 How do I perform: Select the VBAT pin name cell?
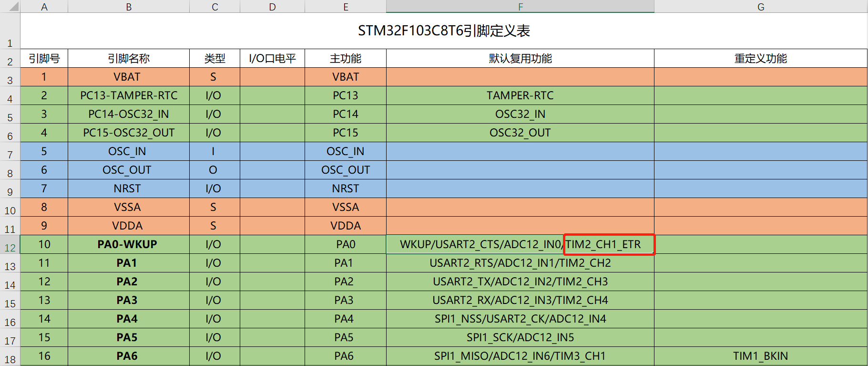[129, 77]
